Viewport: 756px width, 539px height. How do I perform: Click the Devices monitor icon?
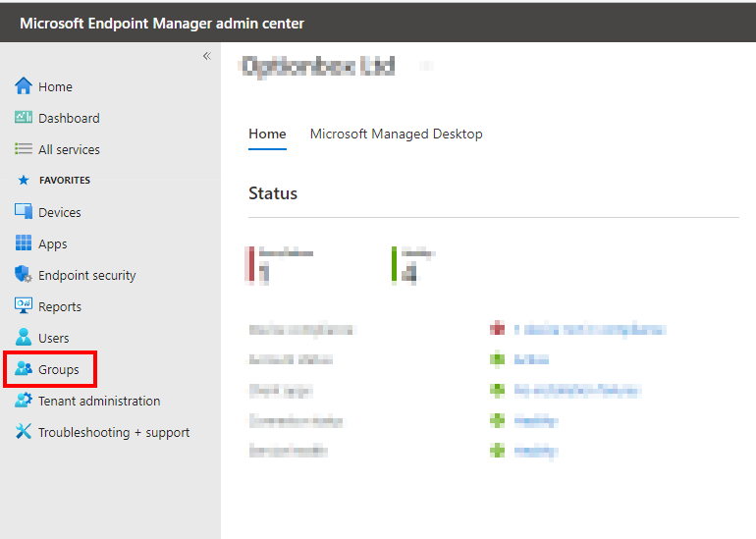[x=24, y=212]
